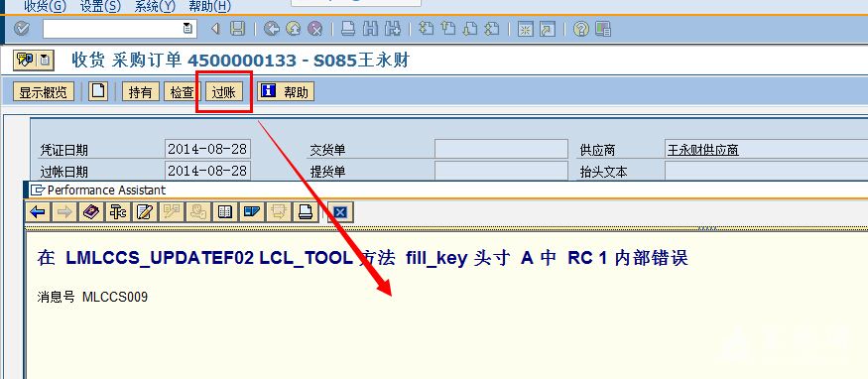Click the green checkmark Enter icon

[x=21, y=29]
